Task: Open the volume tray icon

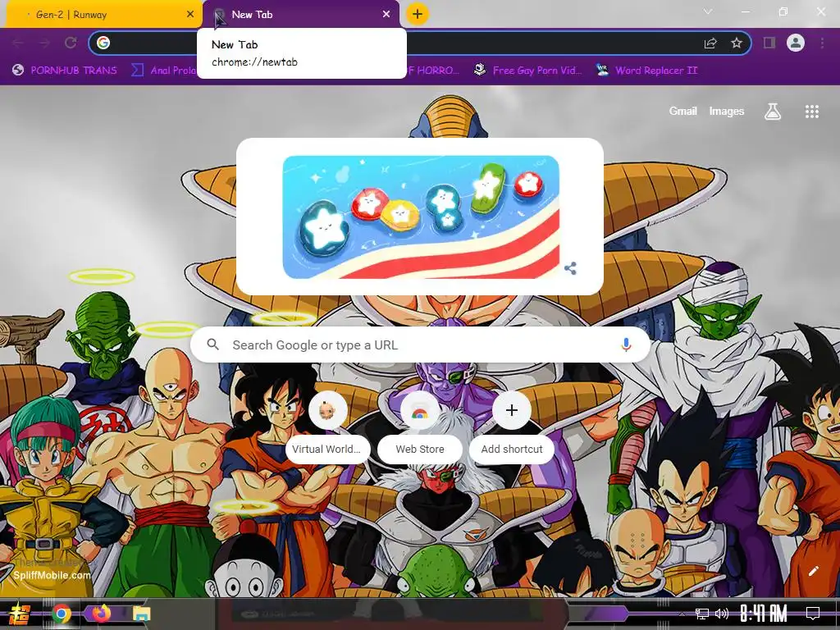Action: click(x=722, y=614)
